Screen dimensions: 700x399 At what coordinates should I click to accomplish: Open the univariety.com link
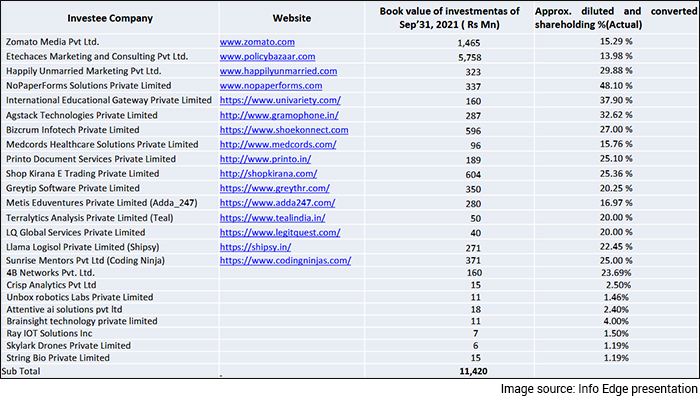click(280, 100)
